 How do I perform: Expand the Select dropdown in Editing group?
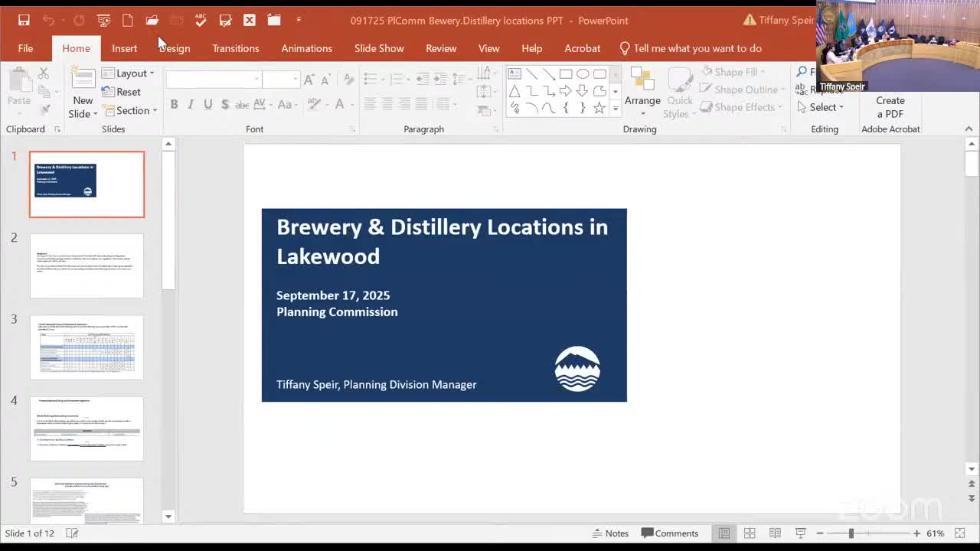(x=822, y=108)
